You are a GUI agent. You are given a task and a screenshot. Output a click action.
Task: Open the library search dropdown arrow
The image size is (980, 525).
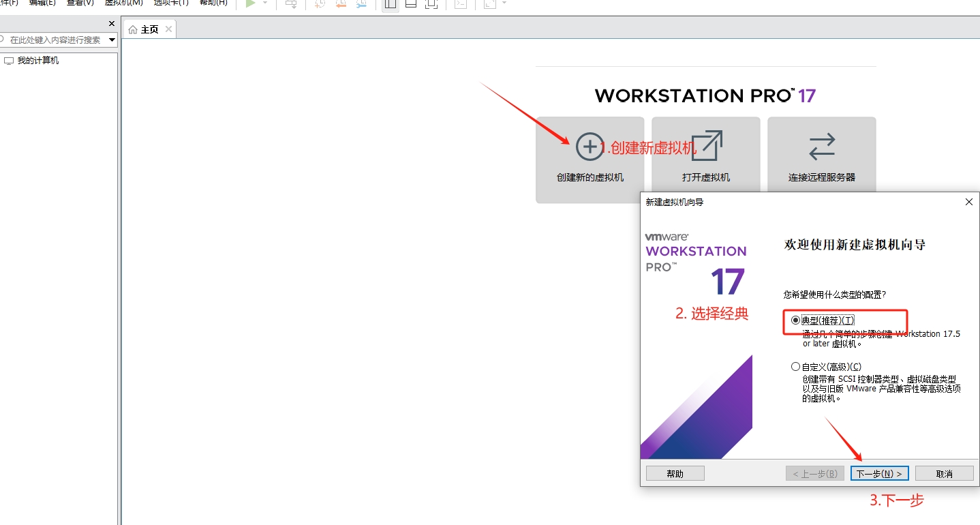[112, 40]
